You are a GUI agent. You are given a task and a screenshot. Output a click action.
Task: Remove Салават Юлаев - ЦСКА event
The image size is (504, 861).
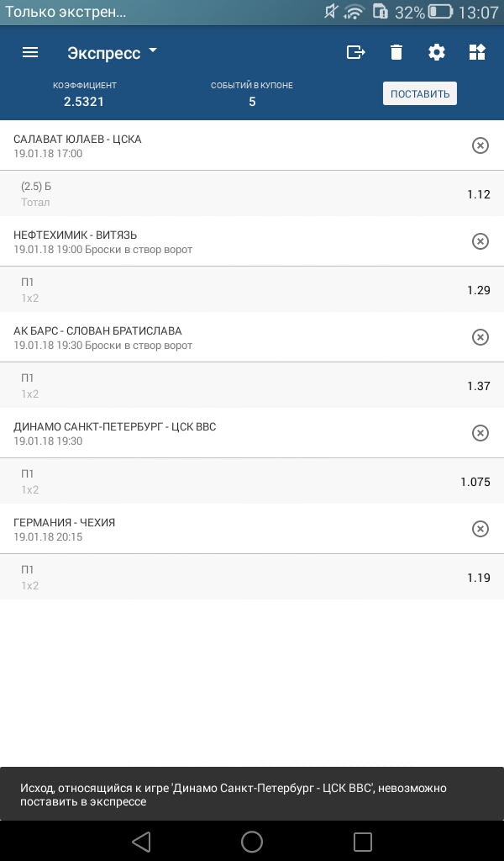(x=480, y=145)
